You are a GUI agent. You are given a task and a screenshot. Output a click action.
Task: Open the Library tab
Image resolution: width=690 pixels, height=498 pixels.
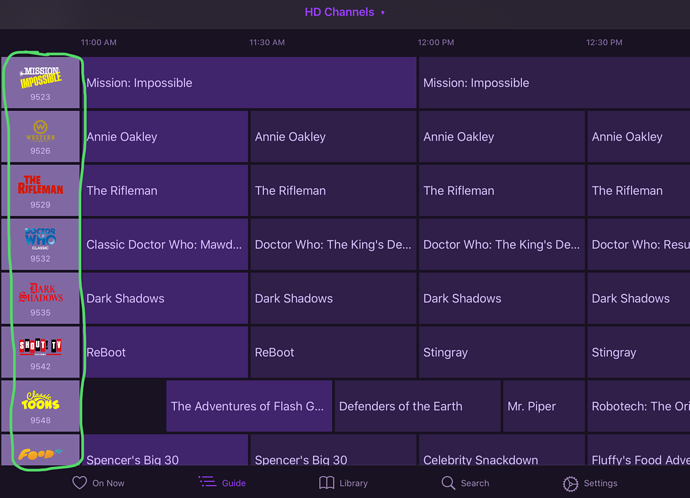tap(343, 483)
